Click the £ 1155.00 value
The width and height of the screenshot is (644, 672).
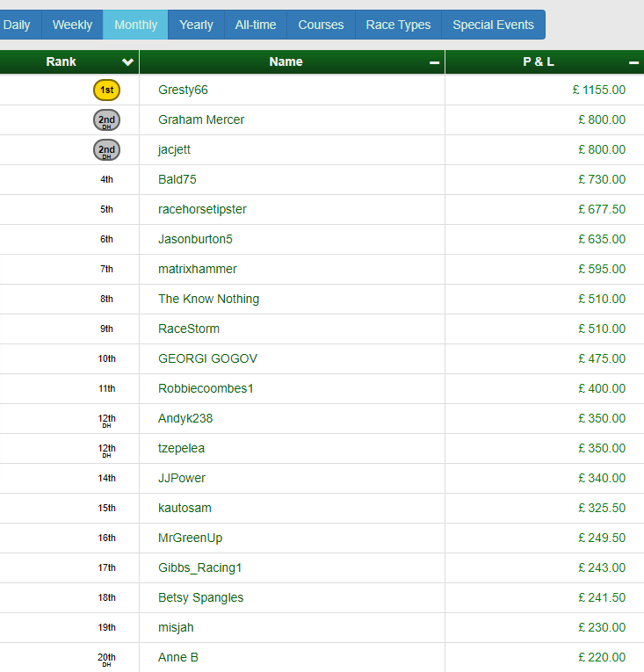click(599, 90)
